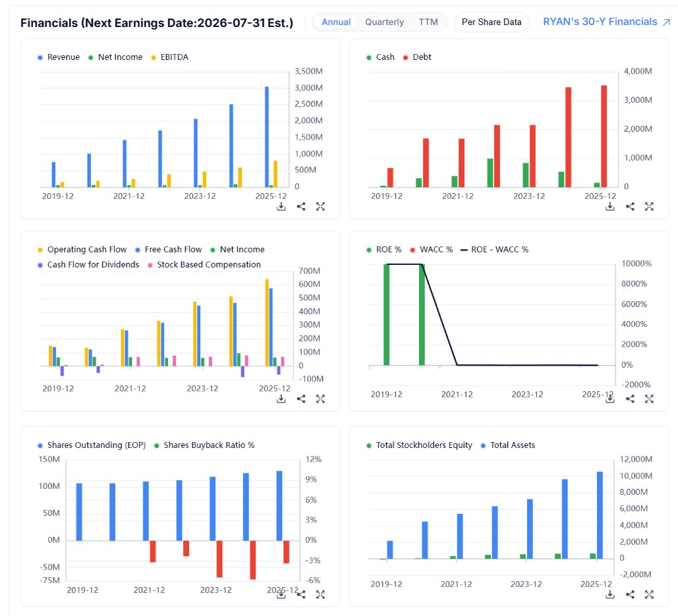Switch to the TTM tab
678x616 pixels.
(x=428, y=22)
